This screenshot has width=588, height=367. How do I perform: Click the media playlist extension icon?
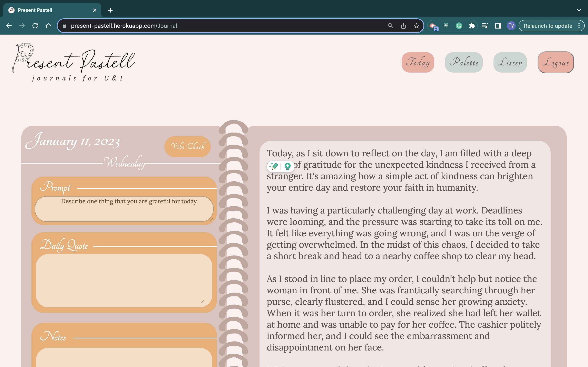point(485,25)
